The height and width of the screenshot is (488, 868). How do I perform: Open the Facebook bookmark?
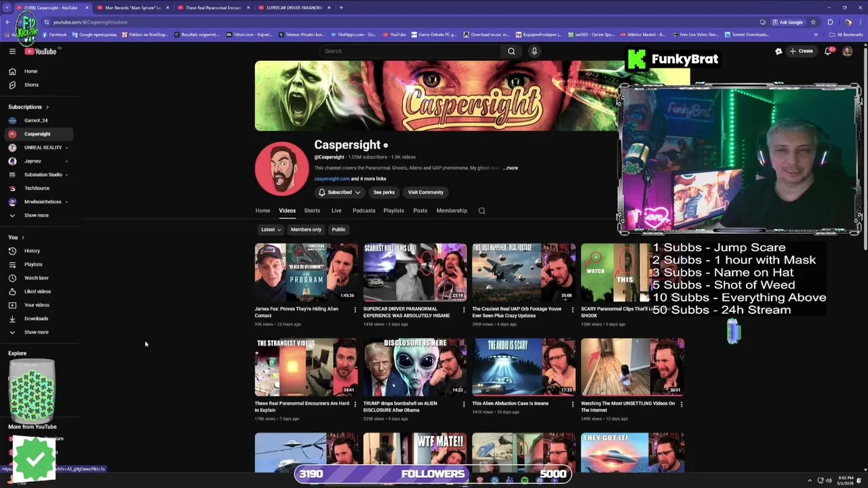(x=54, y=35)
